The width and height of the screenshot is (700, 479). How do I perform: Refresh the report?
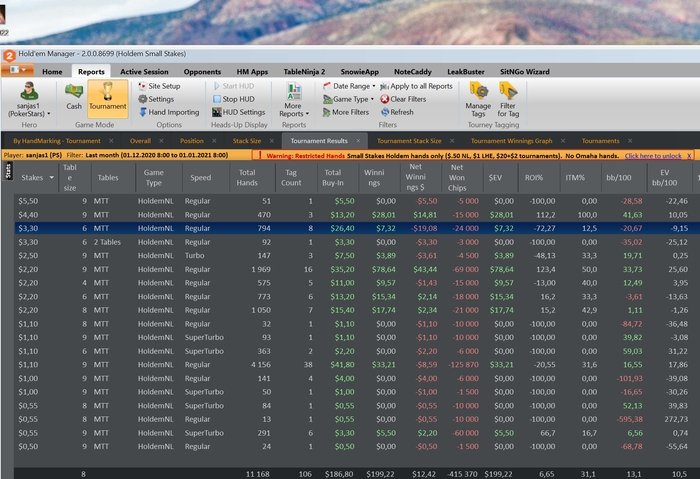(397, 112)
